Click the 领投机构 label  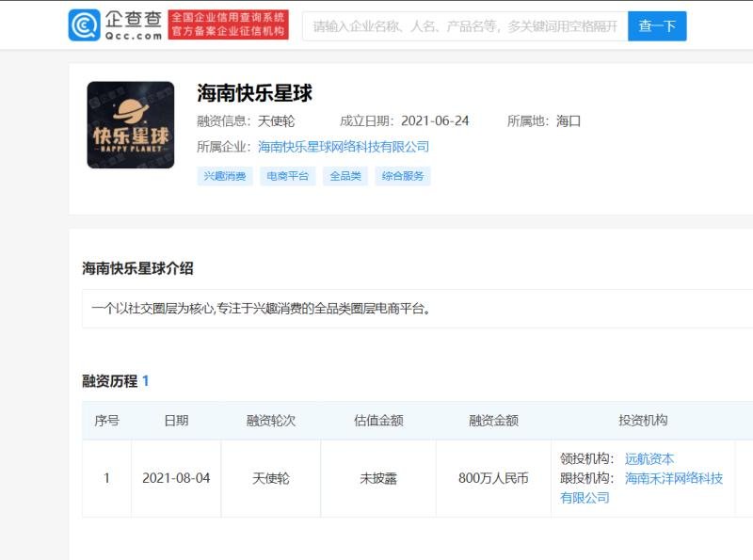coord(586,458)
